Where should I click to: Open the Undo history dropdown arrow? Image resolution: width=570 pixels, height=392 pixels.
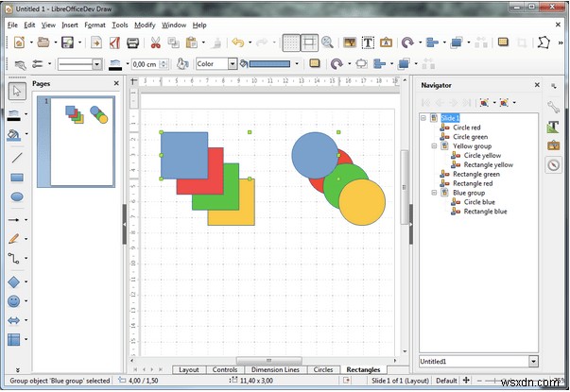click(250, 43)
